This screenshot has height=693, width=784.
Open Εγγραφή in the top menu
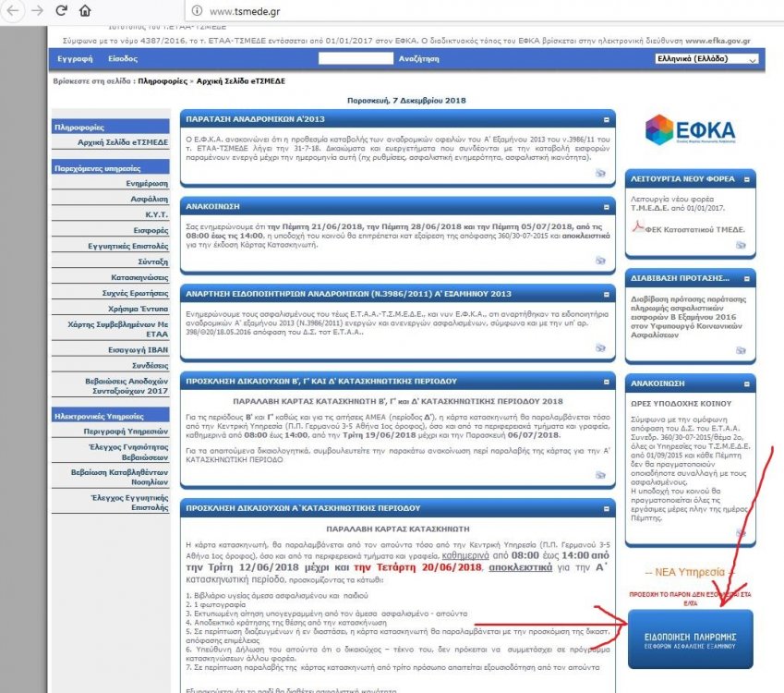[x=75, y=59]
